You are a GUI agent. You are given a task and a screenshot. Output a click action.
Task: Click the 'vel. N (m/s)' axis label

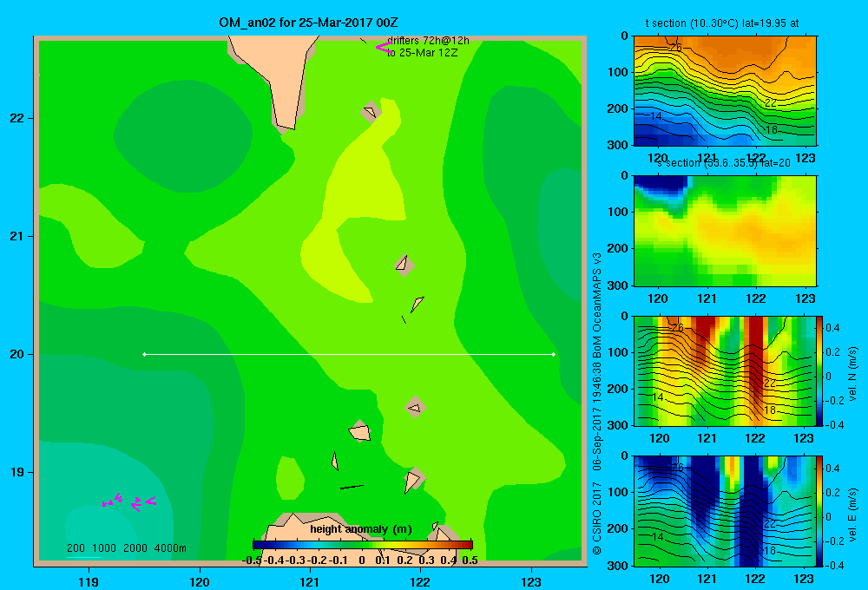852,374
